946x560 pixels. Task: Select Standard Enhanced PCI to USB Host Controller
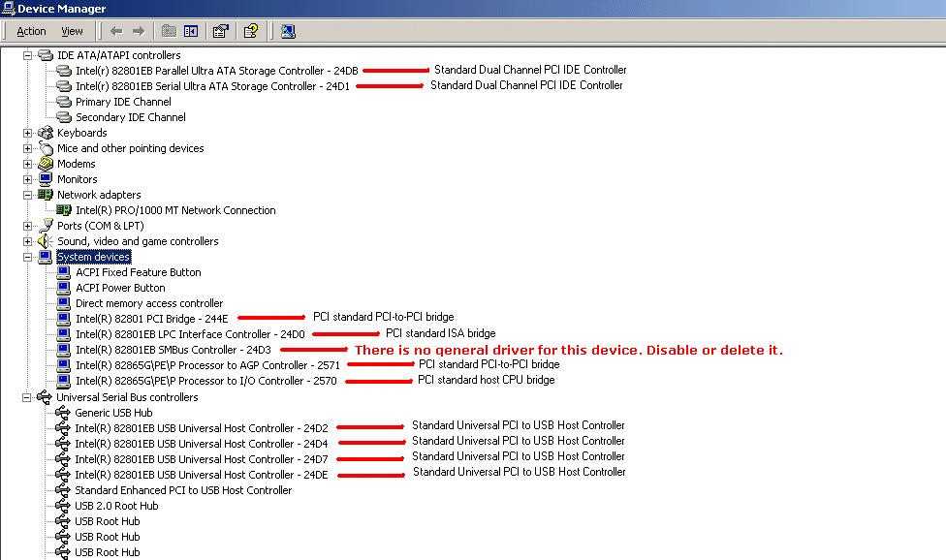pos(182,490)
